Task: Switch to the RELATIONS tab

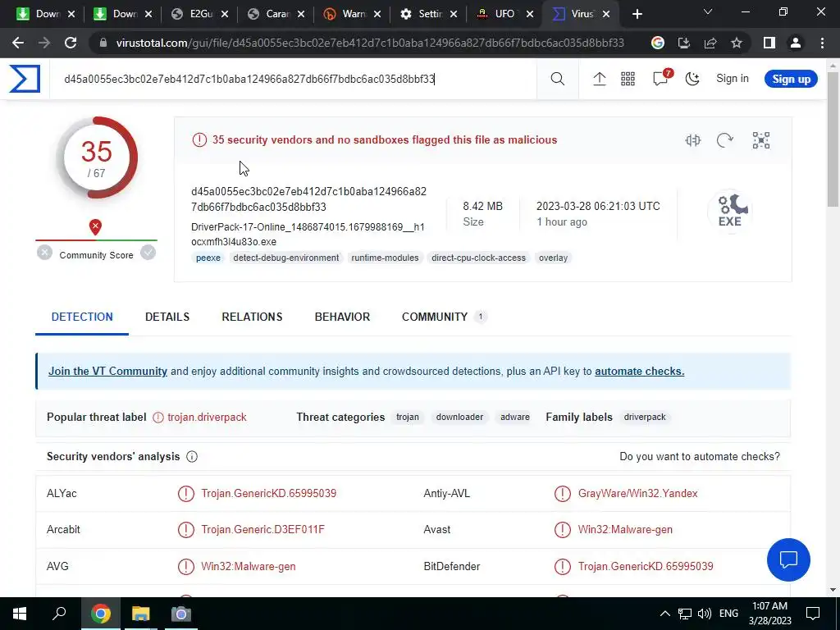Action: pos(252,317)
